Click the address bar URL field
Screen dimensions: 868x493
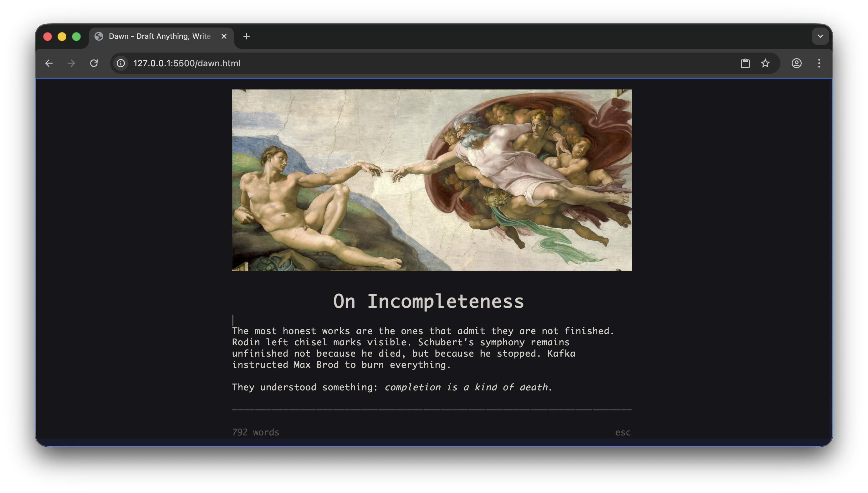[x=406, y=63]
